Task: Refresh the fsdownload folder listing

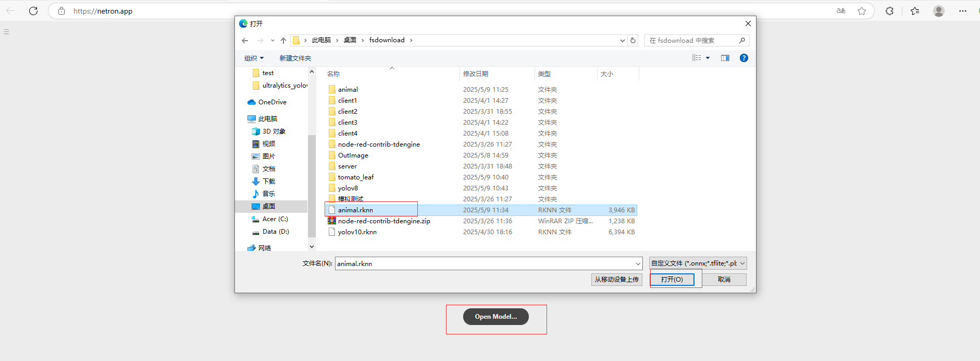Action: coord(633,41)
